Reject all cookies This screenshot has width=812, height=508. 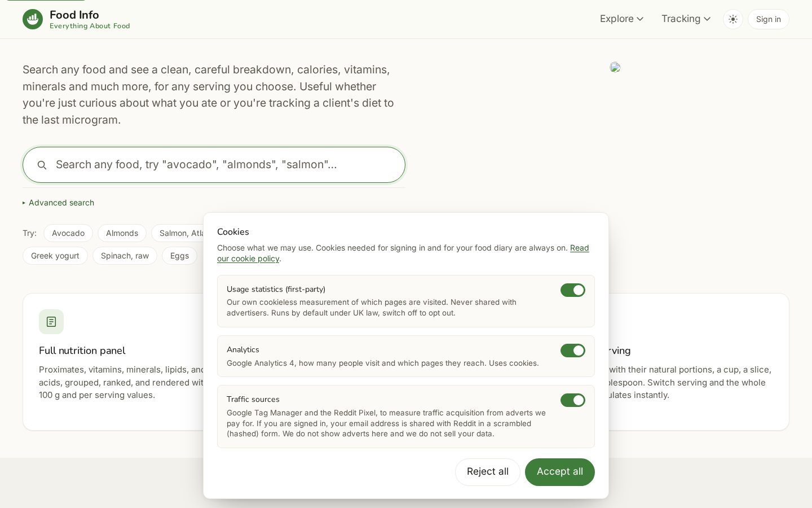(x=488, y=472)
